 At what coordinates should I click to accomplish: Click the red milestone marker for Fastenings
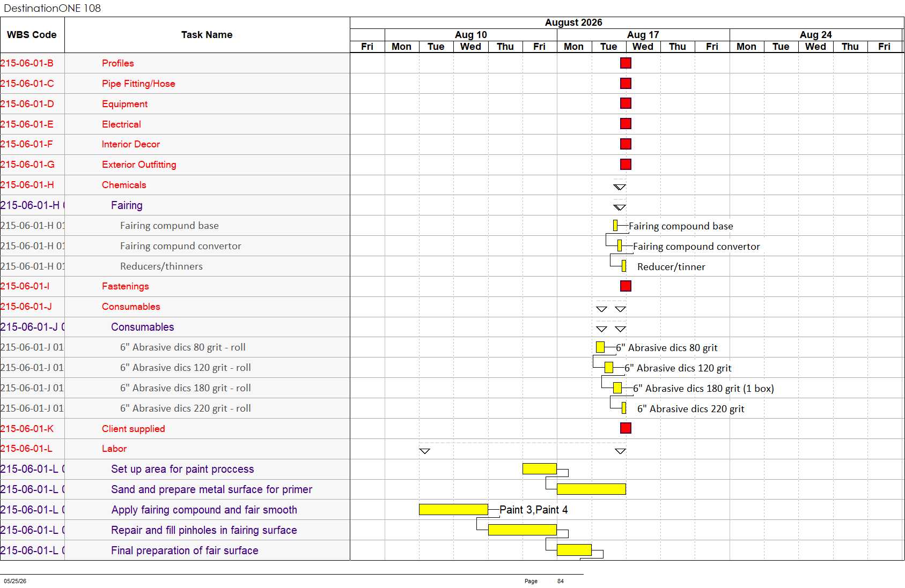626,286
